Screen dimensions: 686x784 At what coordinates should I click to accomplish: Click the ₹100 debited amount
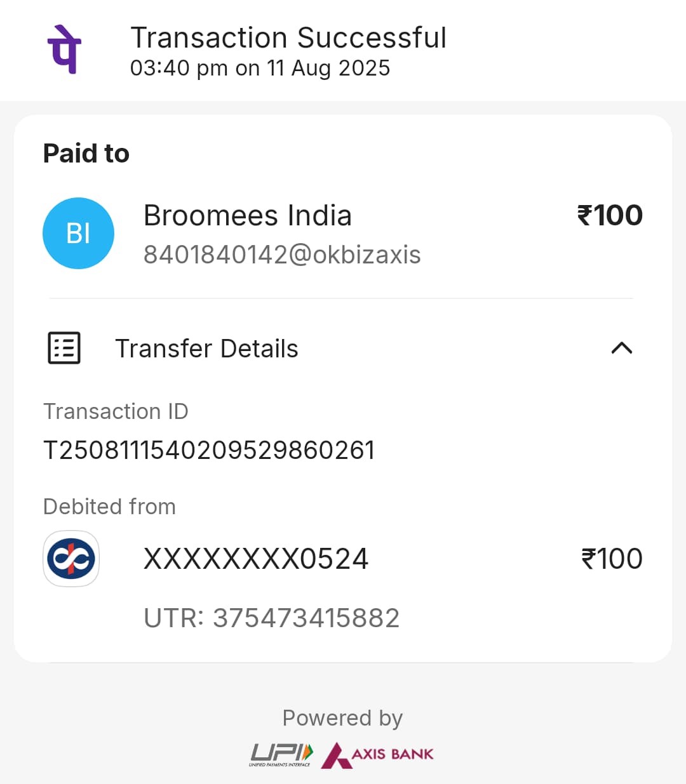[612, 559]
